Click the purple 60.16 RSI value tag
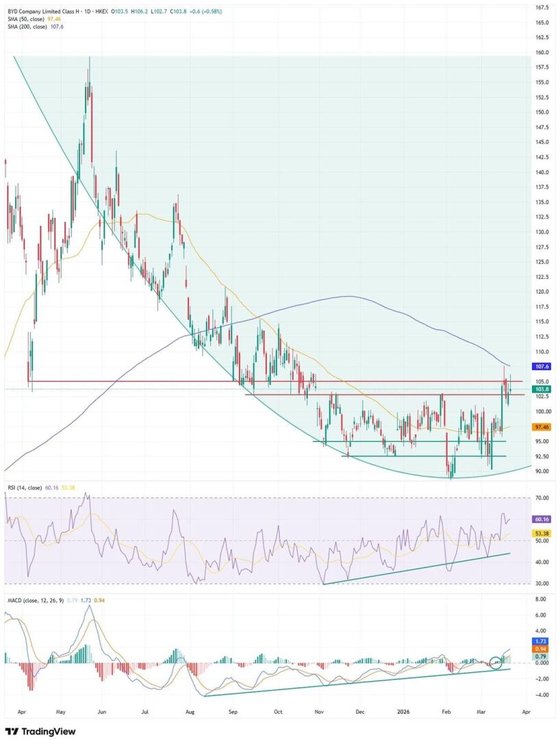 (542, 519)
